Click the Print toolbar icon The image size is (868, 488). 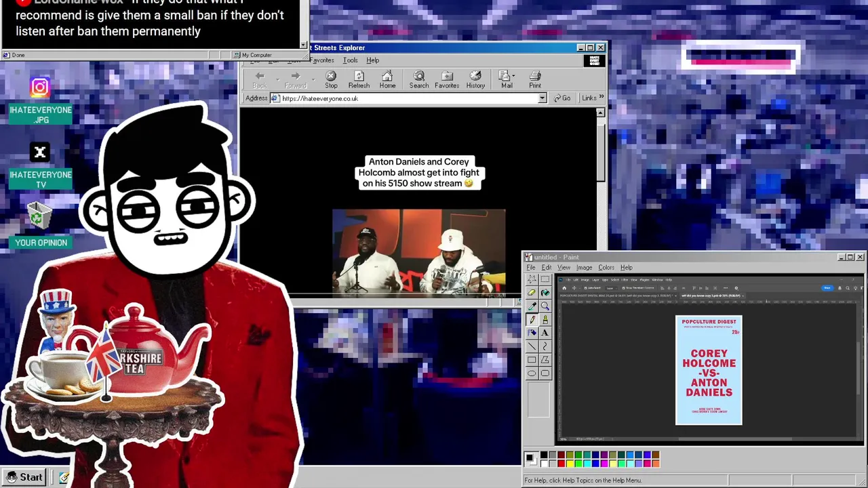(535, 80)
